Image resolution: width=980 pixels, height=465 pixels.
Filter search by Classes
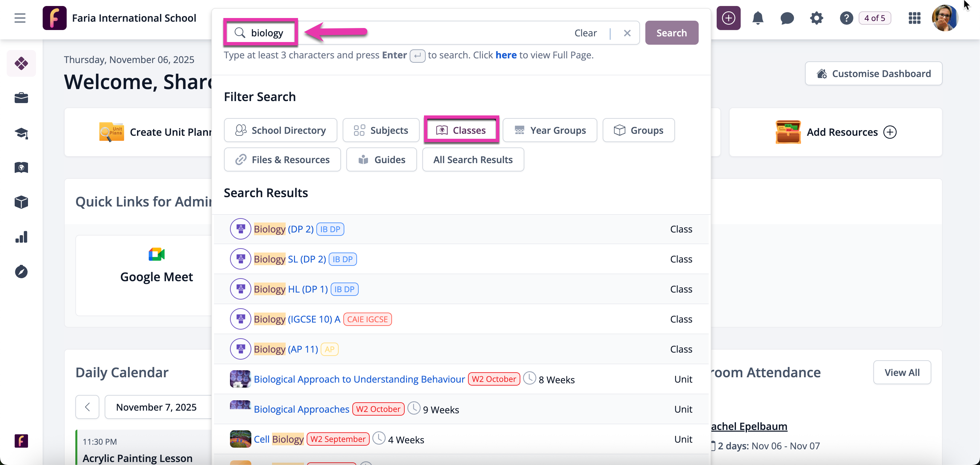[461, 130]
